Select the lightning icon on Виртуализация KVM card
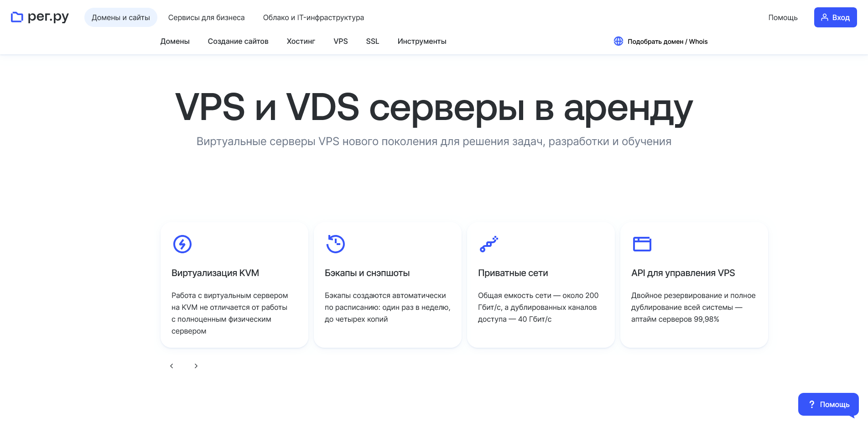The height and width of the screenshot is (423, 868). pos(182,244)
